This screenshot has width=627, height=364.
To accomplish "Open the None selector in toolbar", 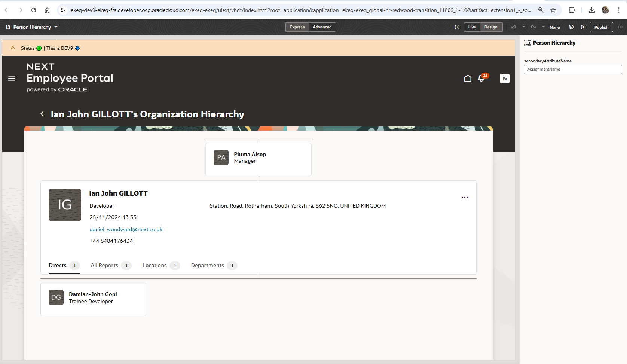I will (554, 27).
